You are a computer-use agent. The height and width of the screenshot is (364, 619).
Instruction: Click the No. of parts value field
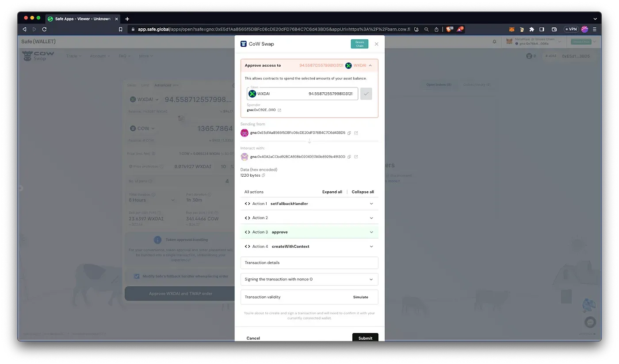[x=227, y=181]
